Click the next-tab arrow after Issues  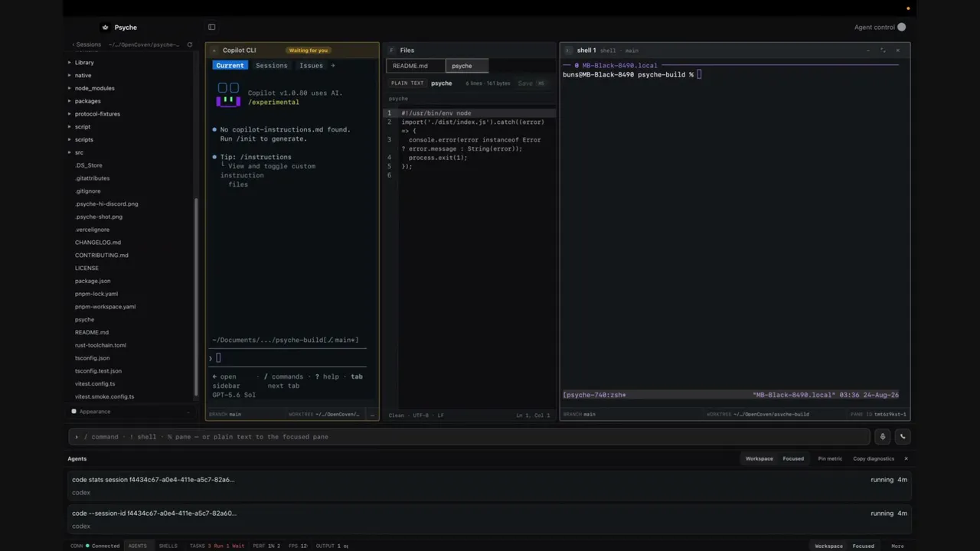(x=333, y=66)
